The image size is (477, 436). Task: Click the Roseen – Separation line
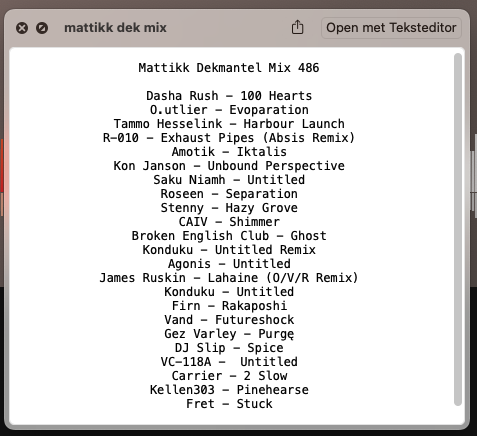[x=229, y=194]
